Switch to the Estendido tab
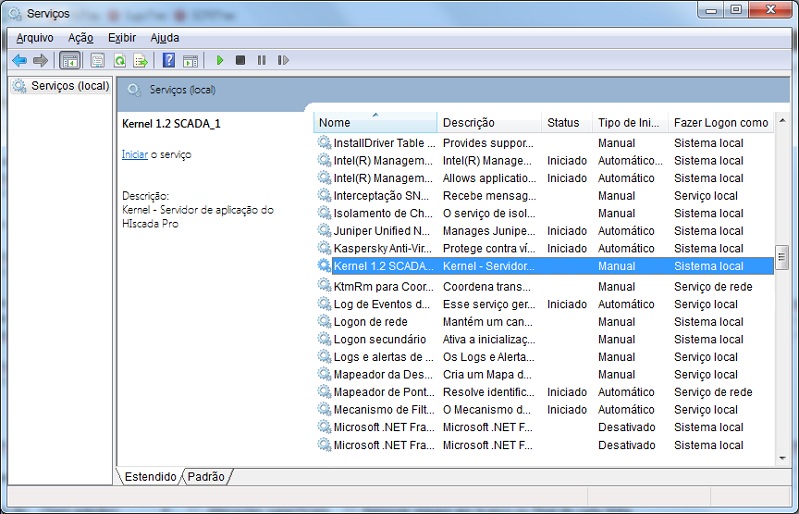The height and width of the screenshot is (514, 799). 150,476
